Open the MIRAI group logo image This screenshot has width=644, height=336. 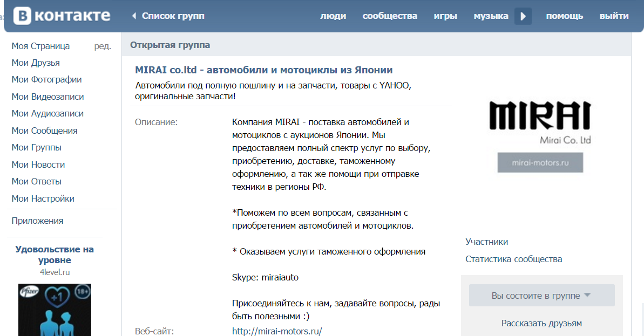pyautogui.click(x=540, y=136)
